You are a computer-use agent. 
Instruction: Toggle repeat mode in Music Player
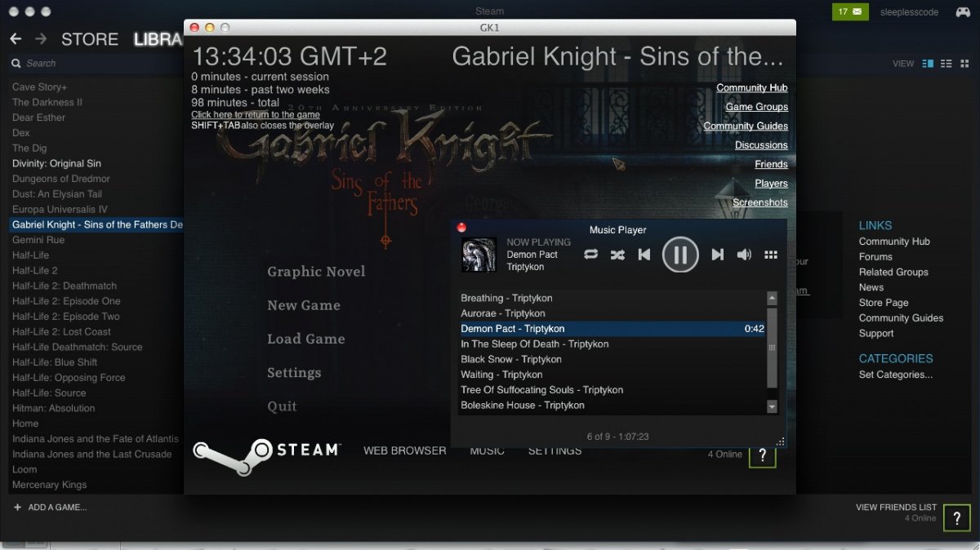click(x=590, y=255)
